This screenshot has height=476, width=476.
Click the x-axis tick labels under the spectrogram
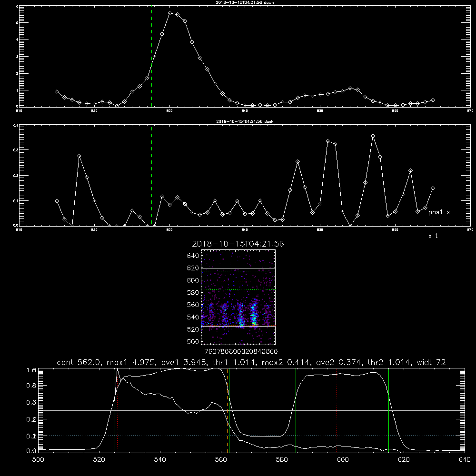241,352
